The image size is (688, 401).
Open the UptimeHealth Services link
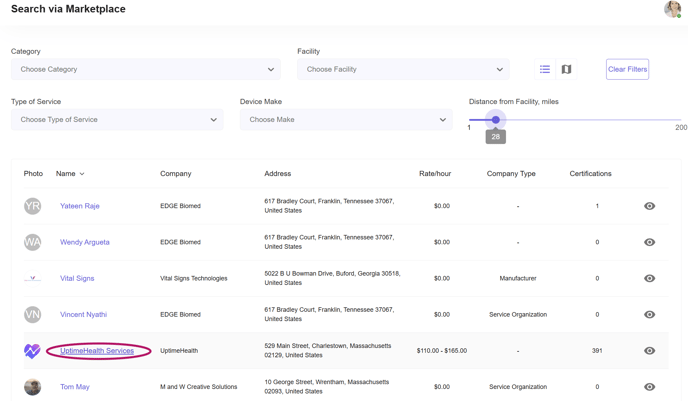[97, 351]
